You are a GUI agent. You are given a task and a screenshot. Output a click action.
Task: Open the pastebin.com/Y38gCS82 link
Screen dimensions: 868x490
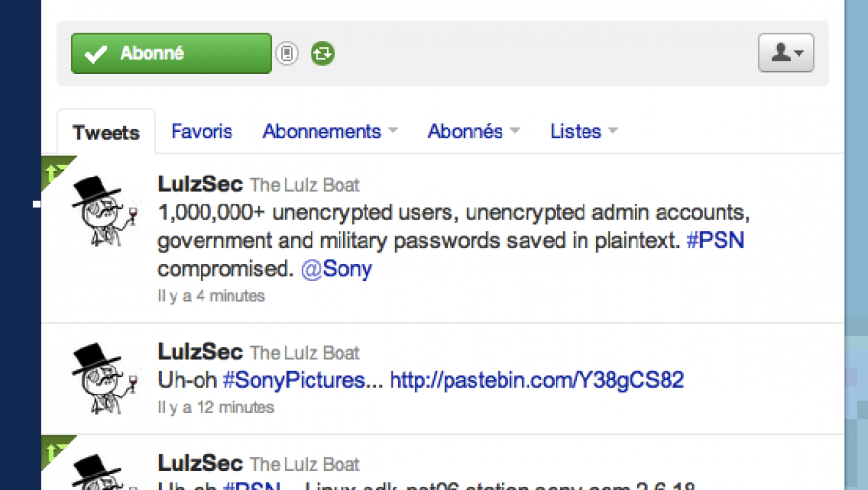(537, 380)
